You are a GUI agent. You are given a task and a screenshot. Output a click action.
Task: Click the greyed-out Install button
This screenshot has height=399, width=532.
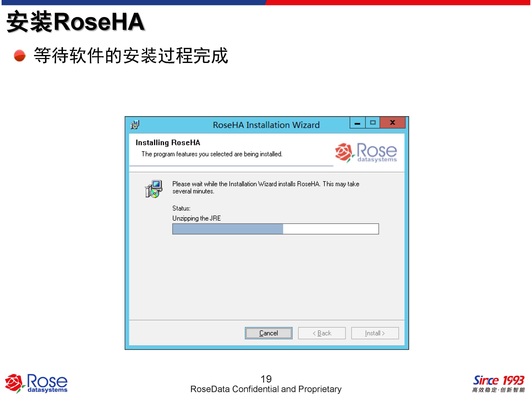point(375,333)
